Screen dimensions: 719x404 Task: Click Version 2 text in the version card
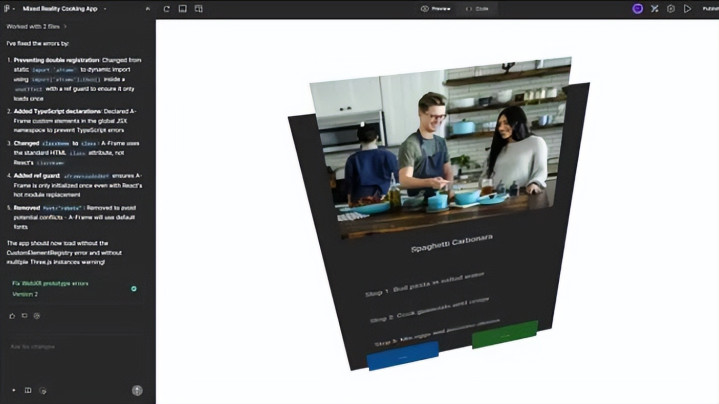coord(25,294)
